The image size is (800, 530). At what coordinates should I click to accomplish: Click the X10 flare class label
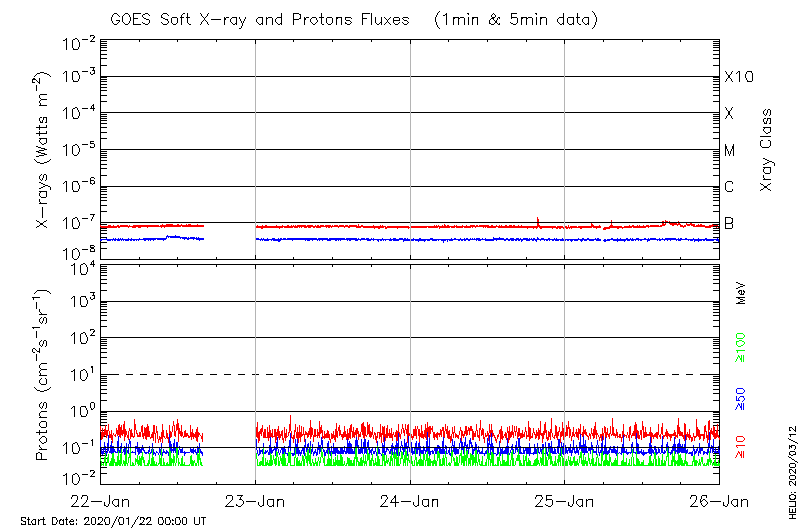click(738, 77)
